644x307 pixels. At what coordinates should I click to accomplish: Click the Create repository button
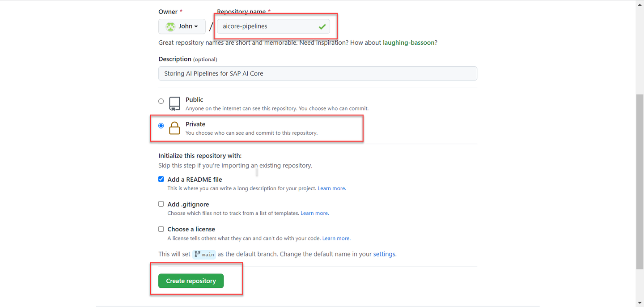pos(191,281)
